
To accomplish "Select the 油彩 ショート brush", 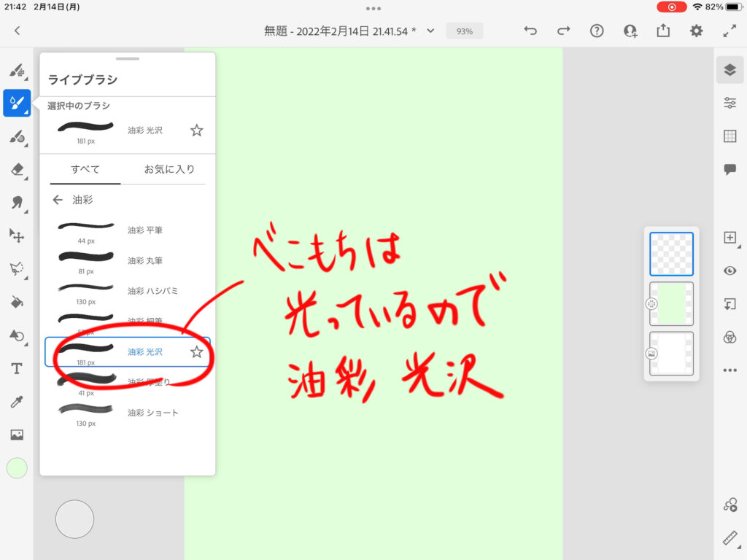I will (152, 413).
